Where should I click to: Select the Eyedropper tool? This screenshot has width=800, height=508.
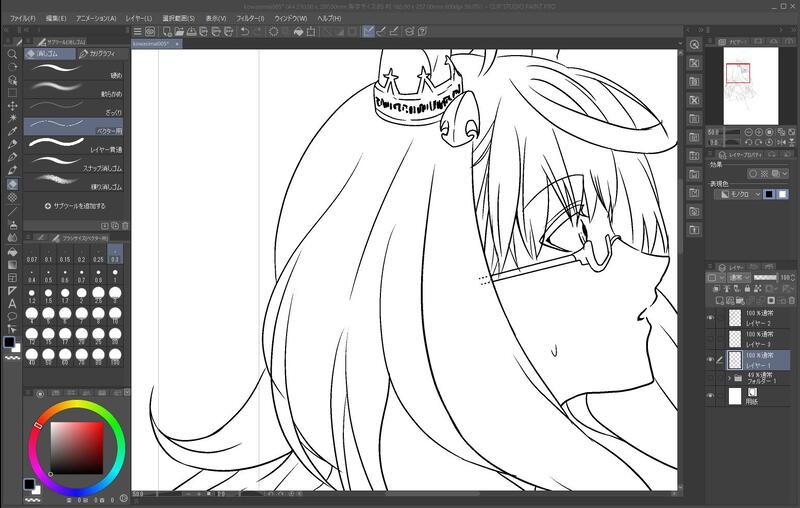pyautogui.click(x=12, y=132)
